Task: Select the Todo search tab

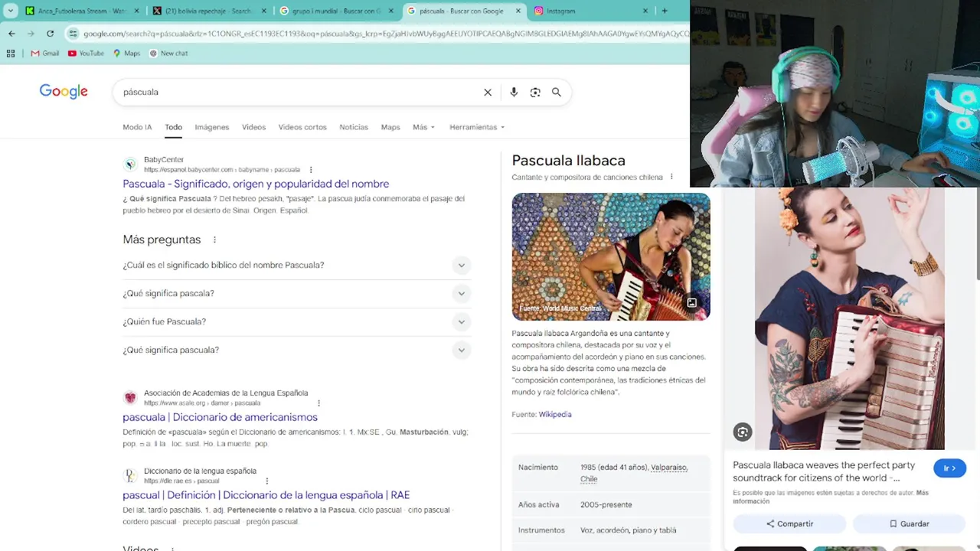Action: (x=173, y=127)
